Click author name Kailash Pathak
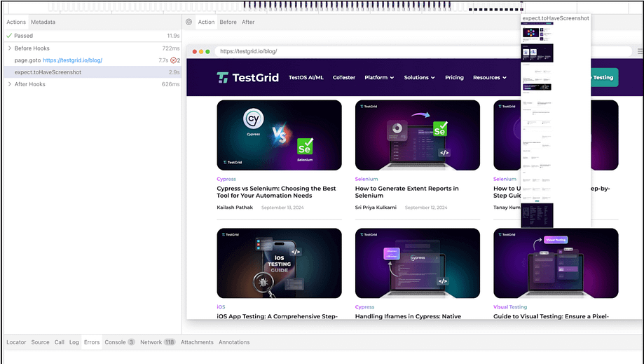644x364 pixels. [235, 208]
